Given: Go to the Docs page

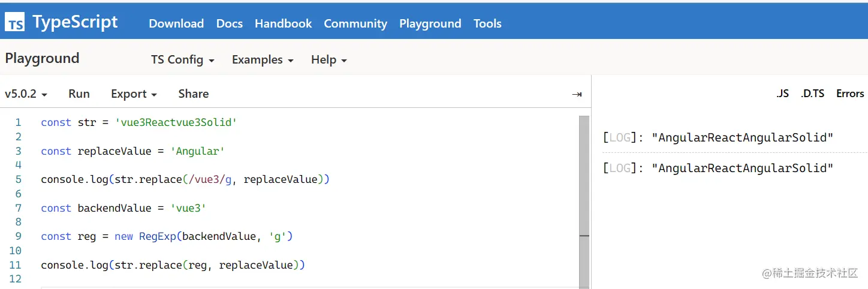Looking at the screenshot, I should click(229, 24).
